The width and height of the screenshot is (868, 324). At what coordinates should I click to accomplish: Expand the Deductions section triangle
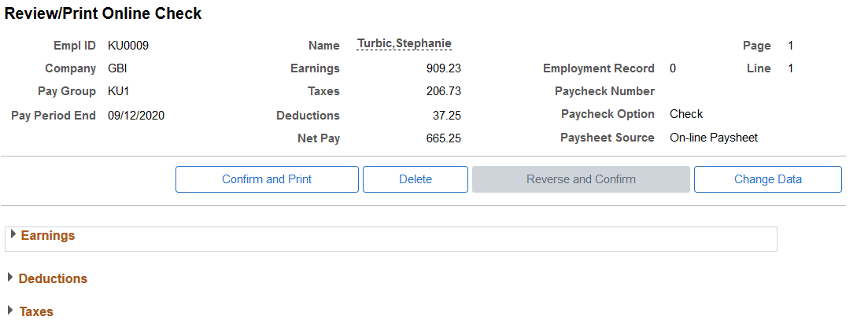pyautogui.click(x=10, y=278)
